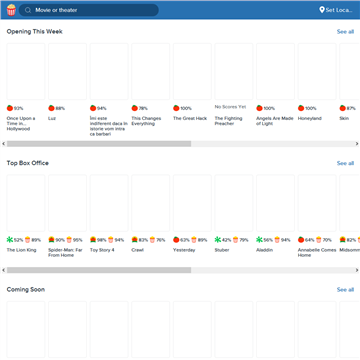
Task: See all Top Box Office movies
Action: pos(345,163)
